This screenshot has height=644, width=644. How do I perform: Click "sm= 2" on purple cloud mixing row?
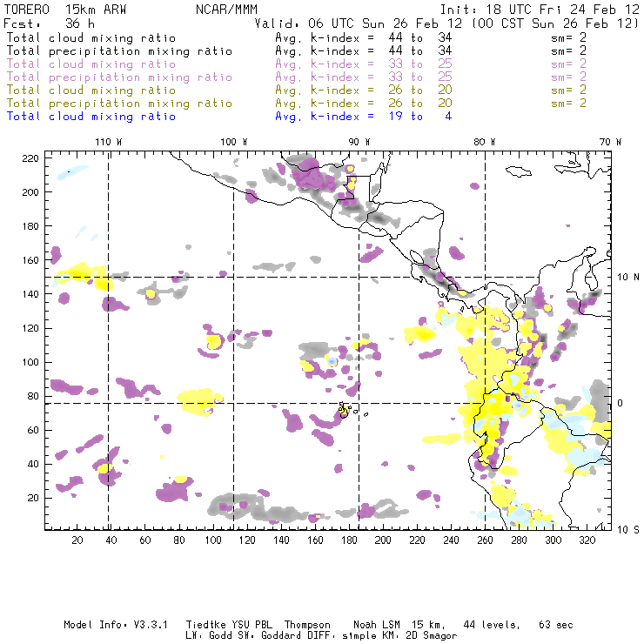point(569,64)
